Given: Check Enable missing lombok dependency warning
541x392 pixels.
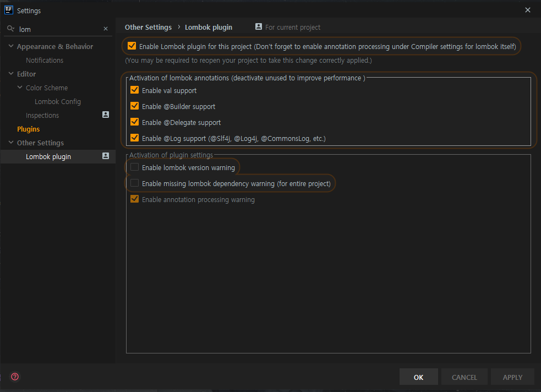Looking at the screenshot, I should click(134, 183).
